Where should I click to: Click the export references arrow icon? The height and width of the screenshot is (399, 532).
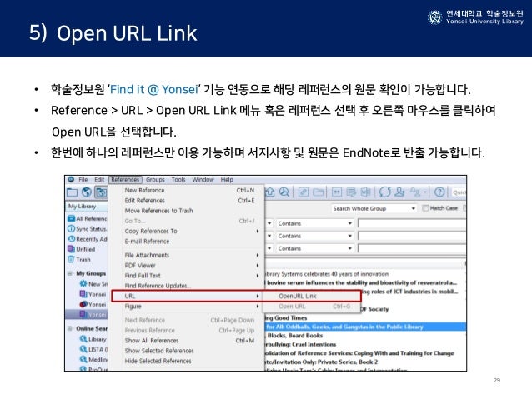[270, 192]
